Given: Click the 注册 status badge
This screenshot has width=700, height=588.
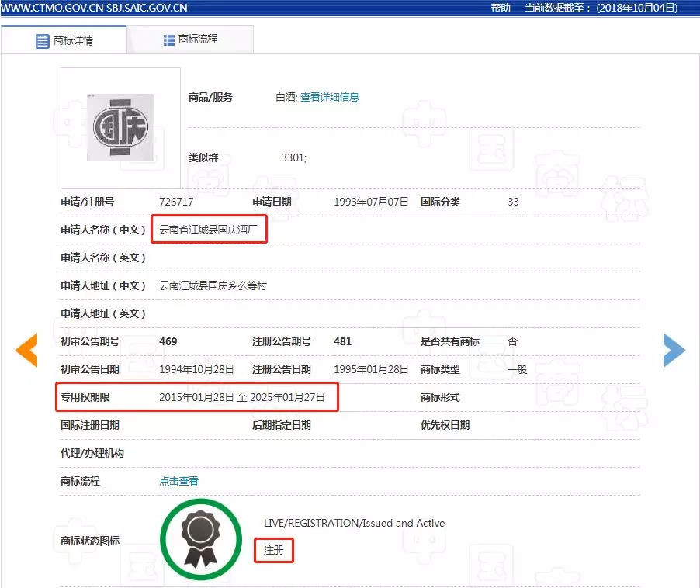Looking at the screenshot, I should [273, 551].
